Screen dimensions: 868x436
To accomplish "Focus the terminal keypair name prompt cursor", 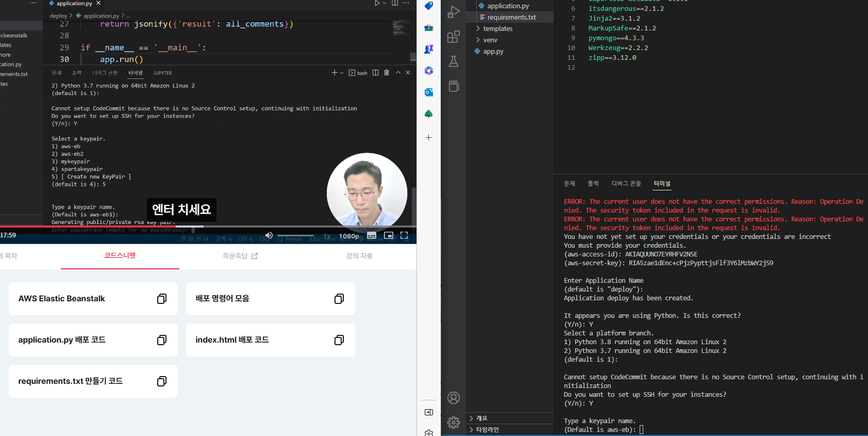I will click(x=642, y=430).
